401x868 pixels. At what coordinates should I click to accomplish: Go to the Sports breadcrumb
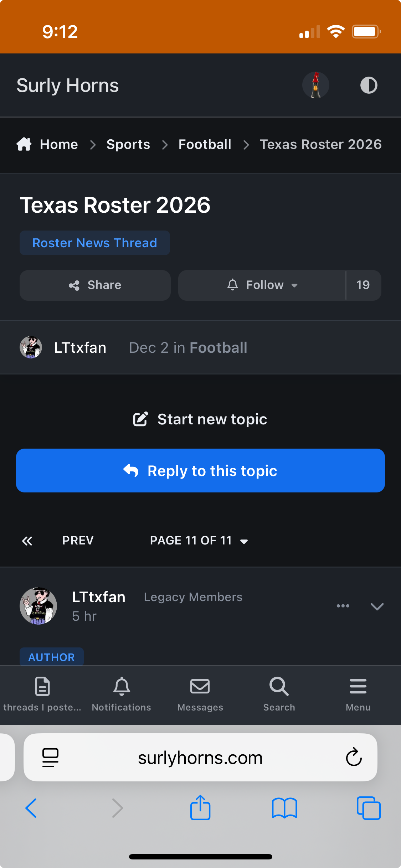[128, 144]
